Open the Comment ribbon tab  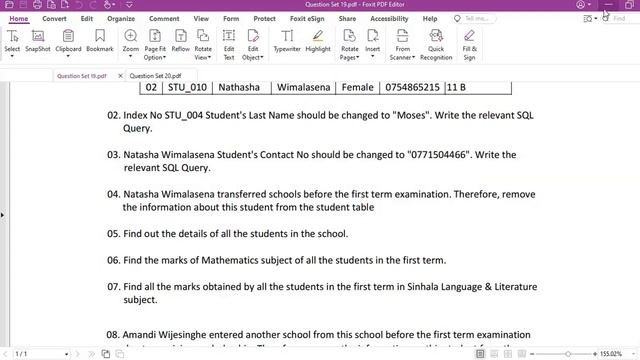click(x=164, y=19)
